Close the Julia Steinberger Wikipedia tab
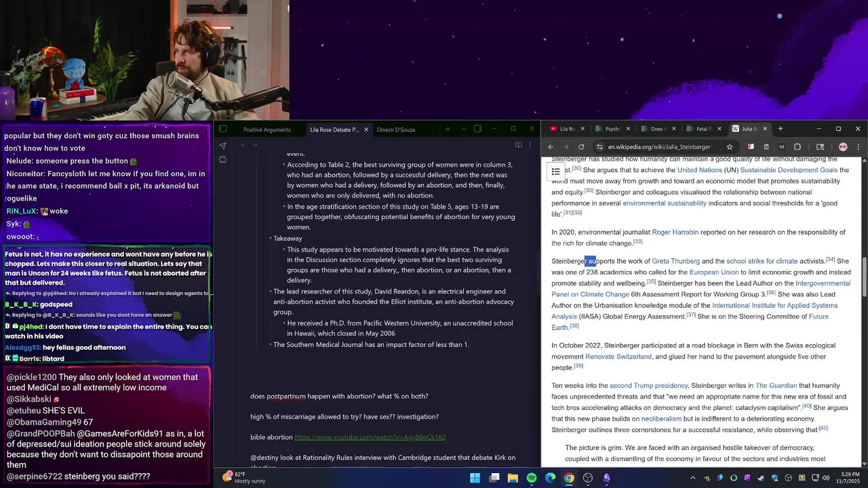Screen dimensions: 868x488 765,129
